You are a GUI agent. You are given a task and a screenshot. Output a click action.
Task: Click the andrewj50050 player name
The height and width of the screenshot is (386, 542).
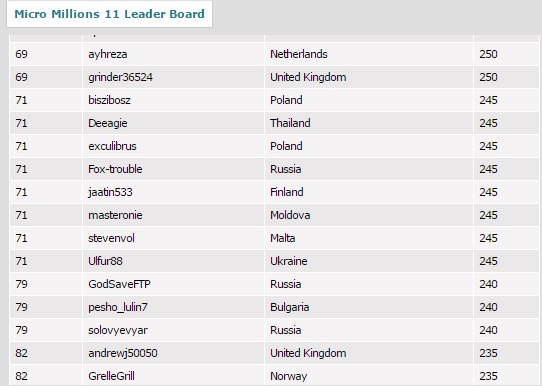coord(123,353)
